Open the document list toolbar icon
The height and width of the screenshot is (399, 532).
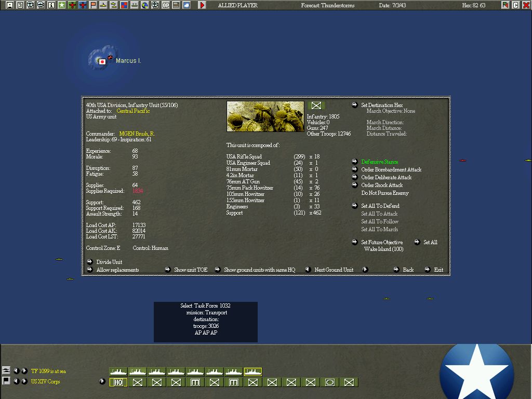(x=20, y=5)
